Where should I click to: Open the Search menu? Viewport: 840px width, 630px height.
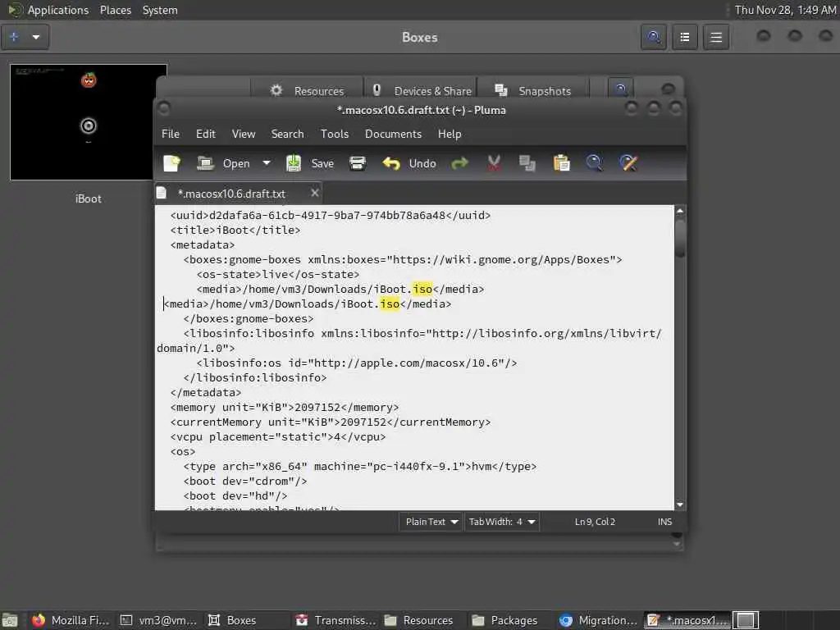287,134
